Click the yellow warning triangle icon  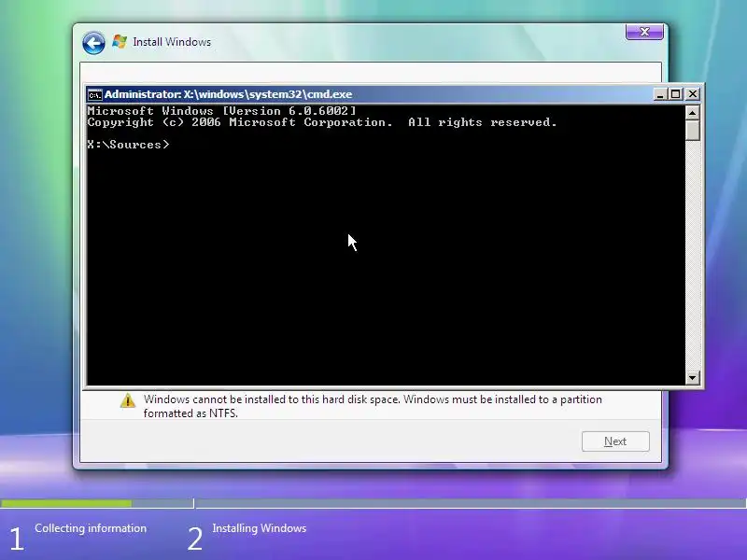pos(127,401)
